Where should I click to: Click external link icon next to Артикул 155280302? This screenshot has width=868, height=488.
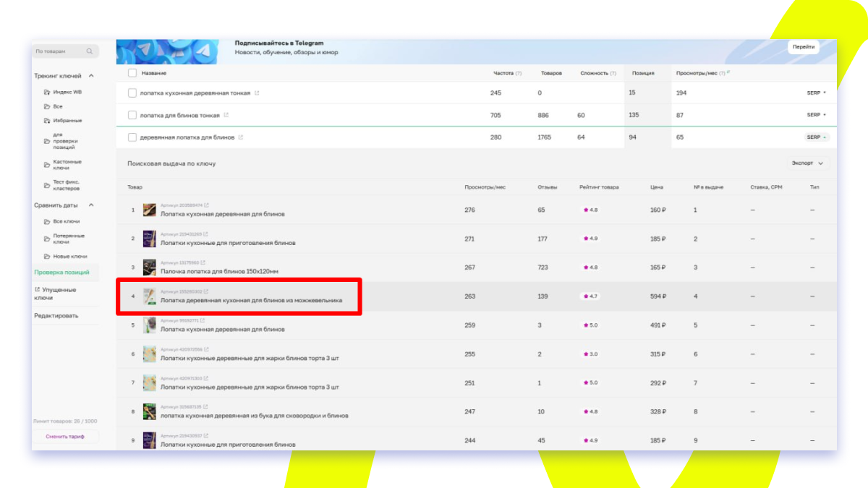point(205,291)
